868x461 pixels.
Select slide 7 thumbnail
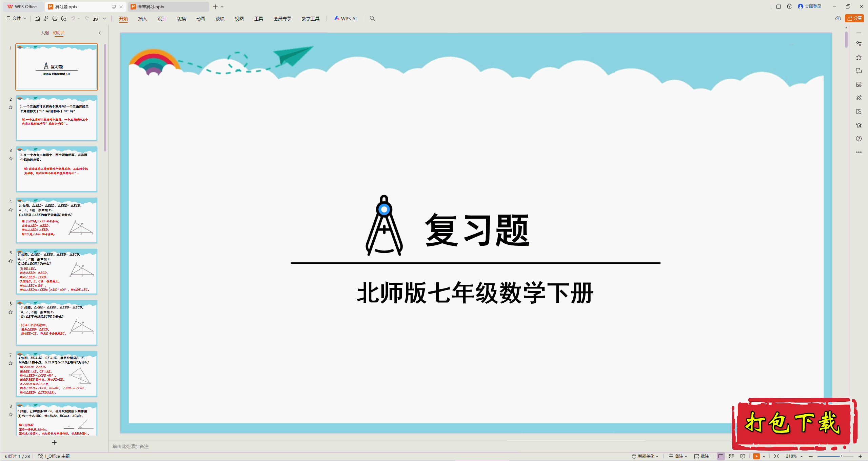point(57,374)
